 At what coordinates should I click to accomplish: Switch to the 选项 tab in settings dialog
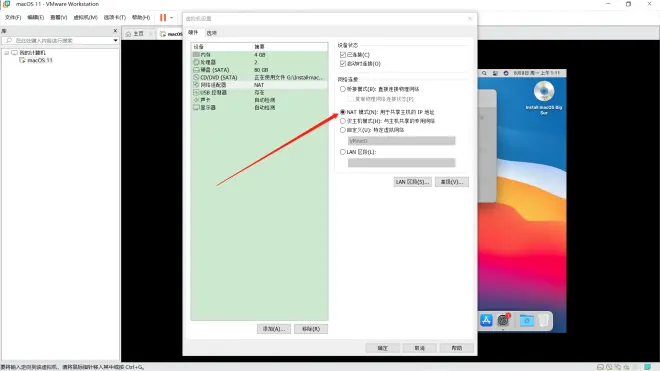(212, 33)
